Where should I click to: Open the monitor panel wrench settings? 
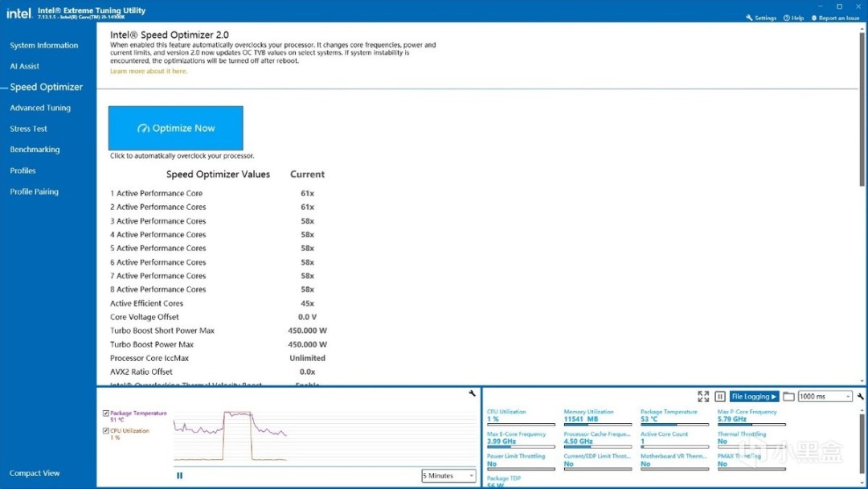coord(860,396)
